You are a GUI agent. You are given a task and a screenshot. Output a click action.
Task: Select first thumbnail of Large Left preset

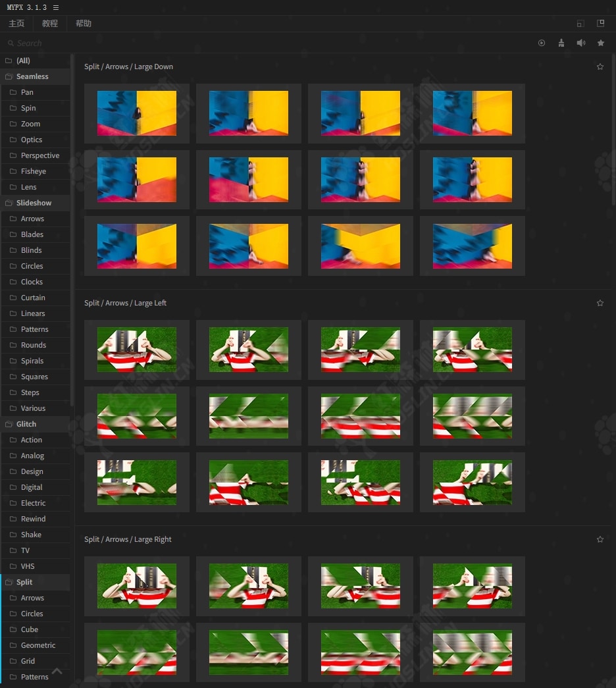tap(137, 350)
